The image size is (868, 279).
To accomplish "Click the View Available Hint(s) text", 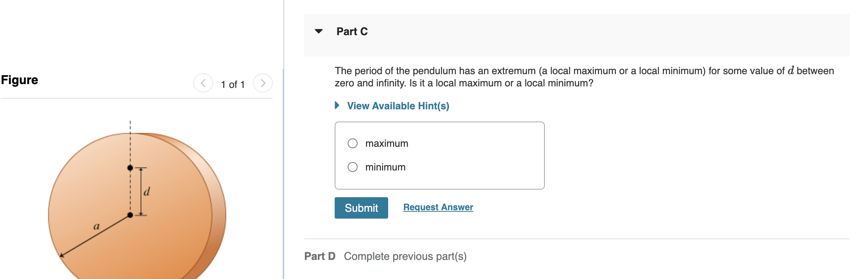I will [x=397, y=106].
